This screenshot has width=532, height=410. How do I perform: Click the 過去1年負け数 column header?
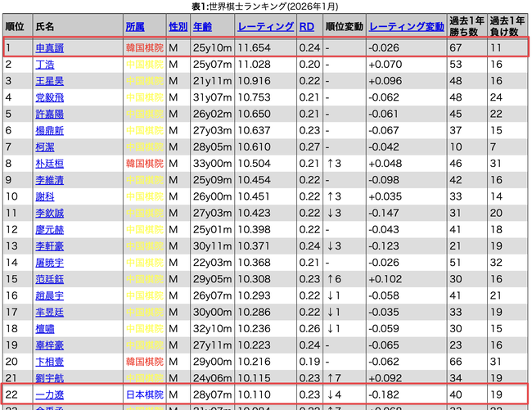pyautogui.click(x=507, y=26)
